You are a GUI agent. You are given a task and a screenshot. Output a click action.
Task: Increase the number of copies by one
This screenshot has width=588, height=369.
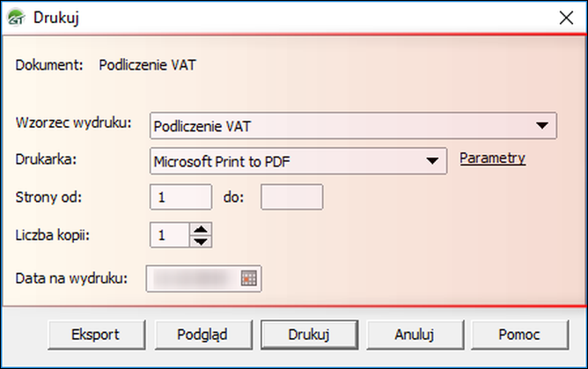[202, 229]
